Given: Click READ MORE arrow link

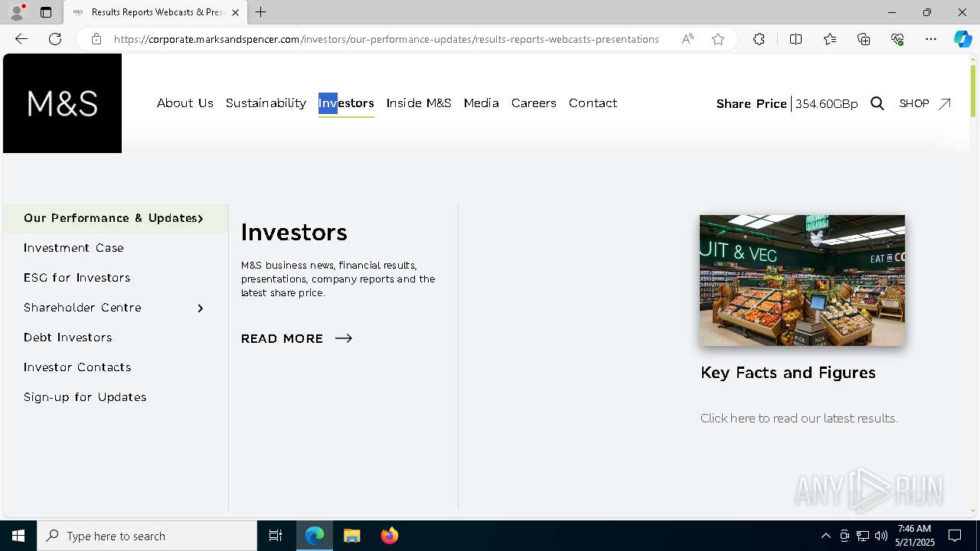Looking at the screenshot, I should pyautogui.click(x=297, y=338).
